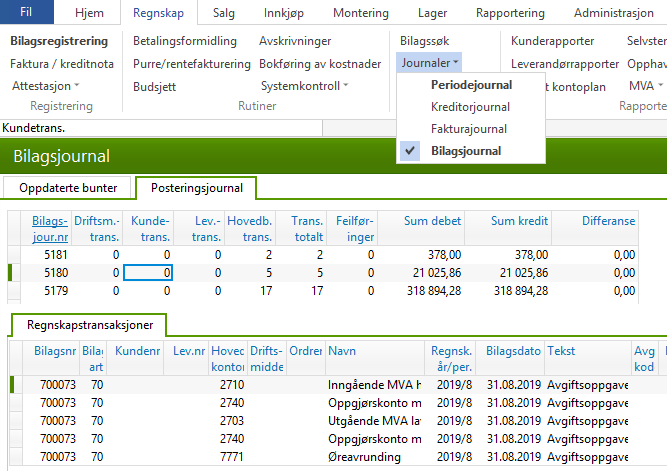Click the Trans. totalt column header
This screenshot has width=667, height=471.
(x=301, y=228)
